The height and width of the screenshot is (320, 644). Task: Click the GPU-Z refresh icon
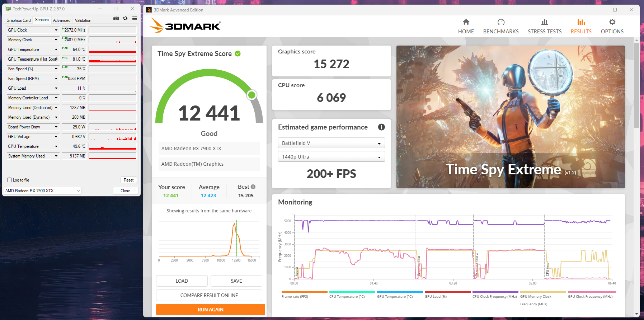pos(125,18)
